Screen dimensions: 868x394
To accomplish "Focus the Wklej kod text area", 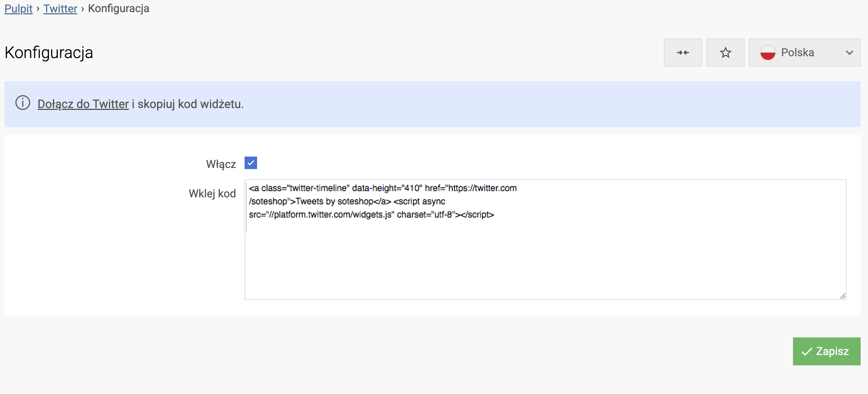I will [545, 257].
